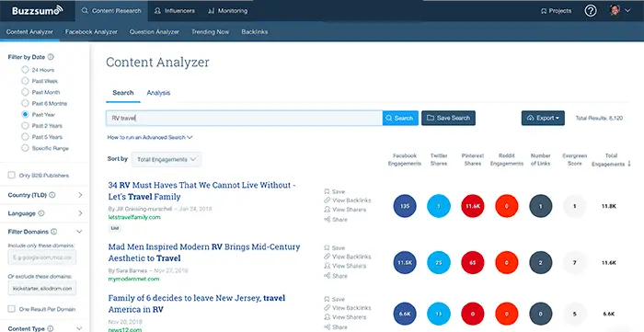Expand How to run an Advanced Search

click(x=150, y=137)
